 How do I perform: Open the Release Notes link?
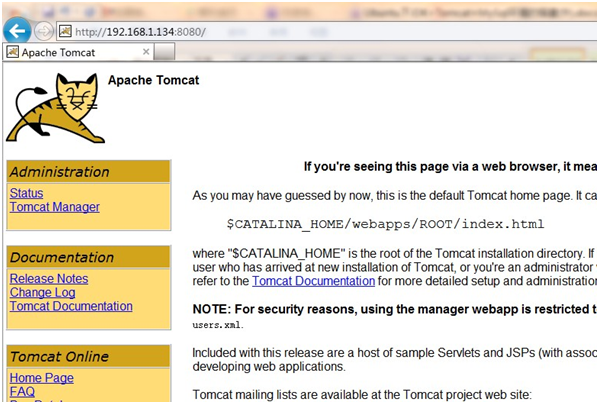tap(49, 279)
